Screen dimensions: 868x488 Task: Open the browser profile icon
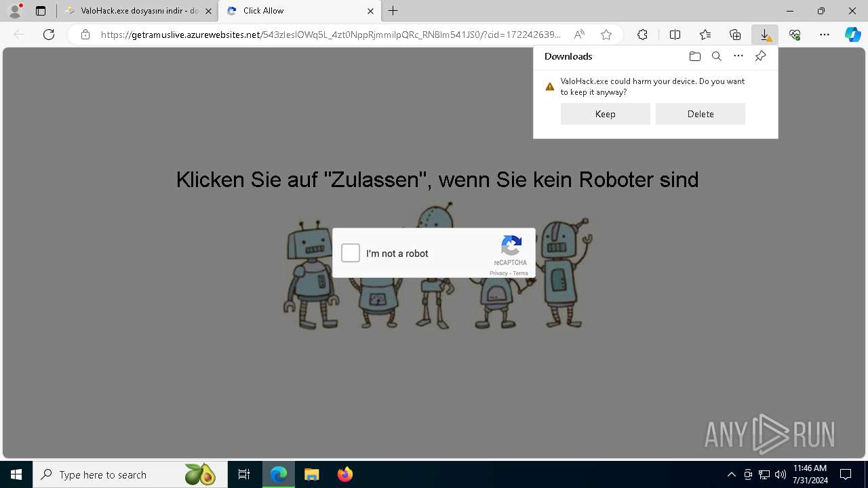[x=14, y=11]
